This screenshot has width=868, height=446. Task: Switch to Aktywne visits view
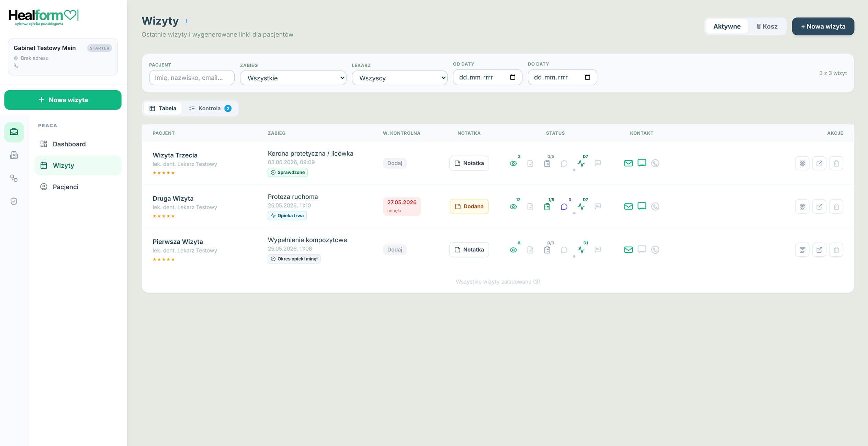(x=727, y=26)
